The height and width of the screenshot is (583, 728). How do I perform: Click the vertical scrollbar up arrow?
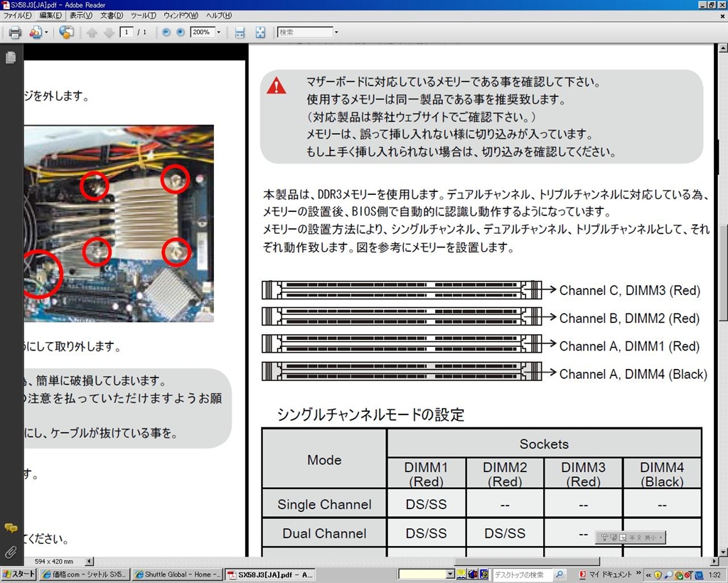tap(723, 48)
